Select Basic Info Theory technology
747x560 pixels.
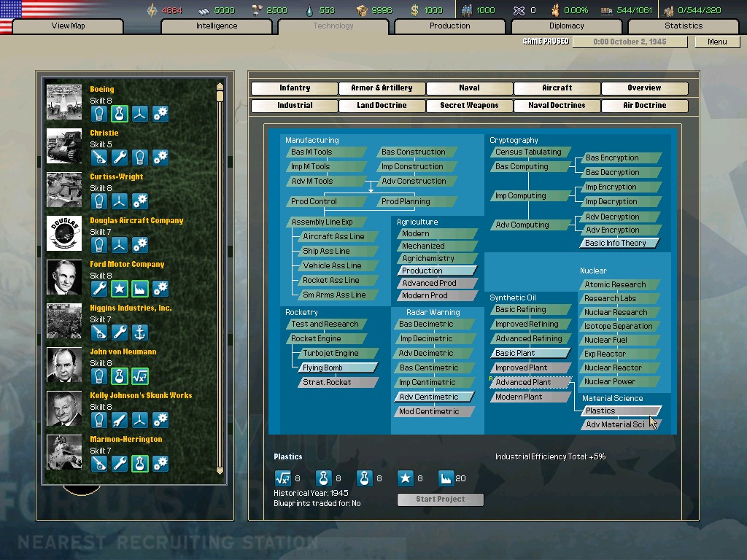[x=620, y=243]
